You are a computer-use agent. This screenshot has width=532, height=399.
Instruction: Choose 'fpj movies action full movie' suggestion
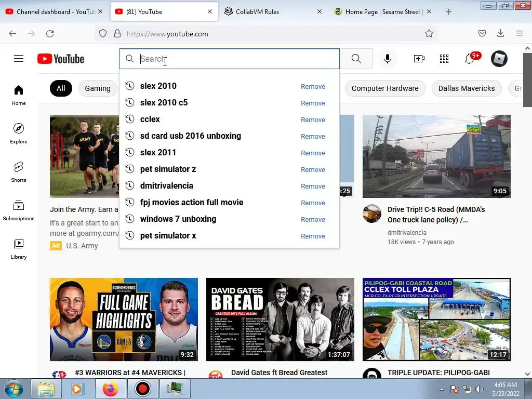229,202
